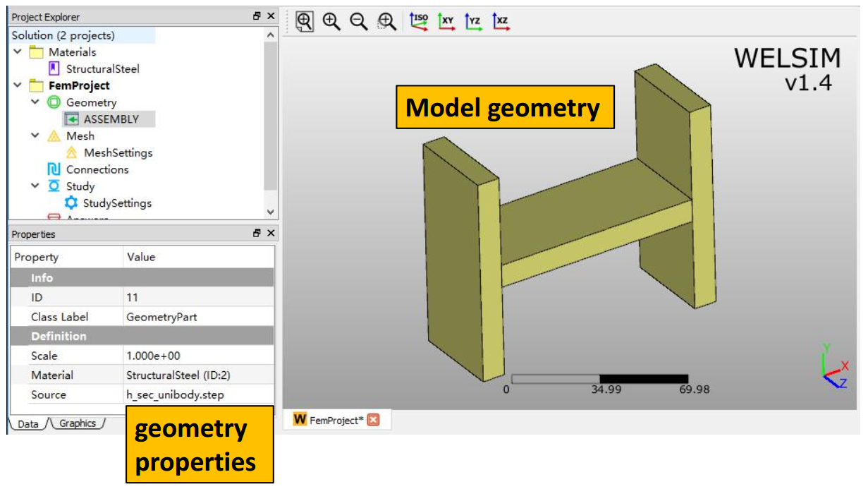Switch to ISO isometric view
The image size is (868, 489).
(419, 21)
